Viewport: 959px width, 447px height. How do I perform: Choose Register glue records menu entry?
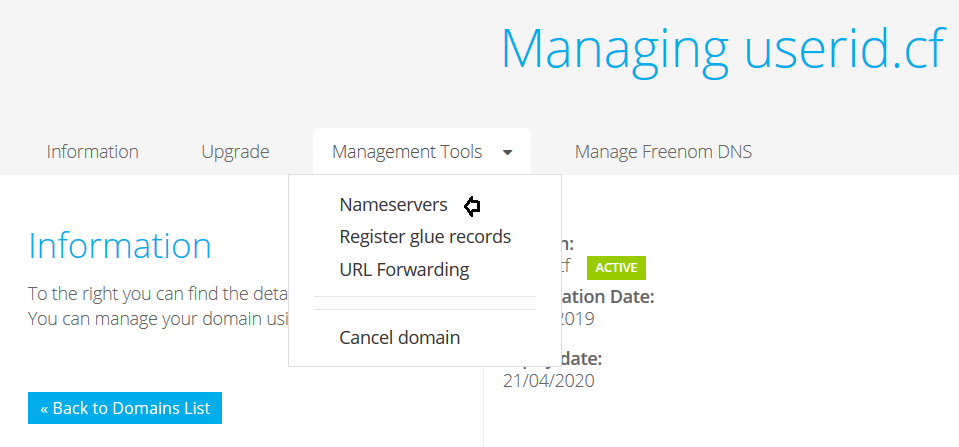coord(425,237)
